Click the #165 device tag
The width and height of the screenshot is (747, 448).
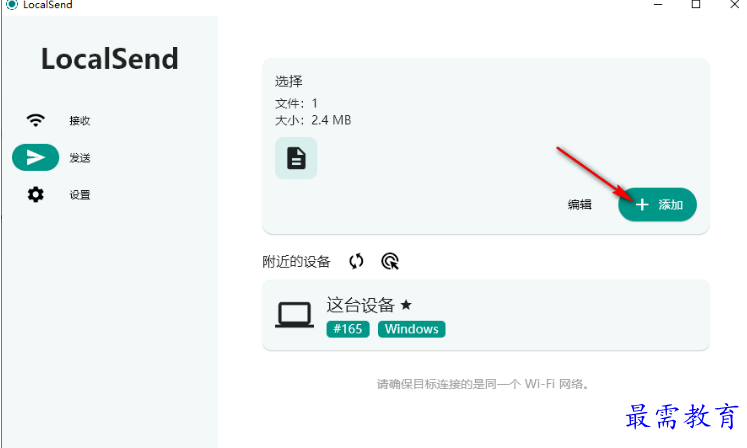point(348,329)
